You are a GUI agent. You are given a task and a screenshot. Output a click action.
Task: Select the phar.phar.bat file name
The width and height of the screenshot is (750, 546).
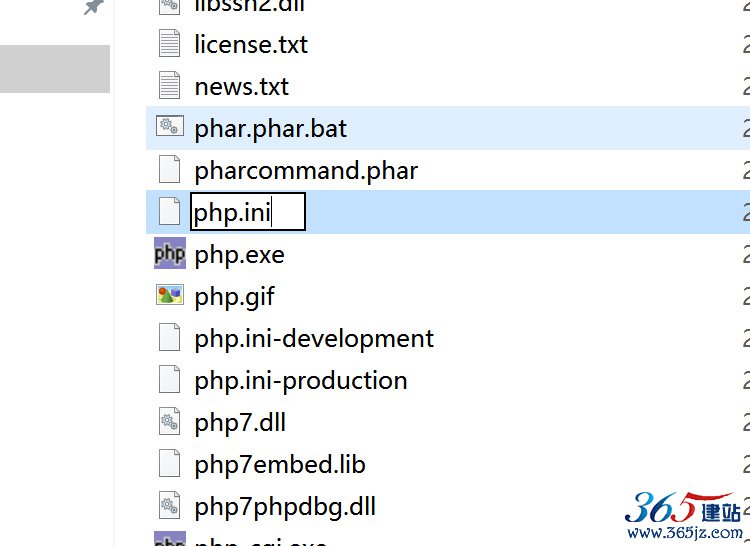pyautogui.click(x=271, y=129)
